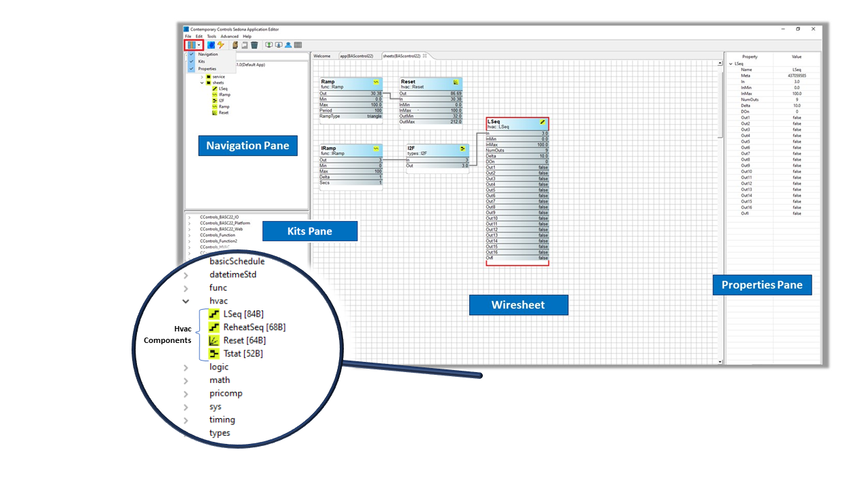Click the green upload arrow toolbar icon
Screen dimensions: 868x488
269,45
